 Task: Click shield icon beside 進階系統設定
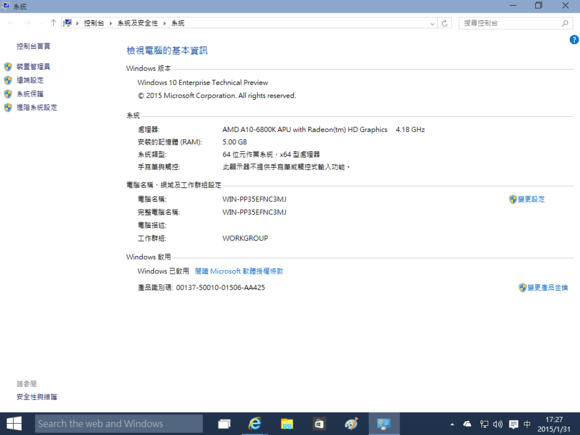[x=8, y=108]
